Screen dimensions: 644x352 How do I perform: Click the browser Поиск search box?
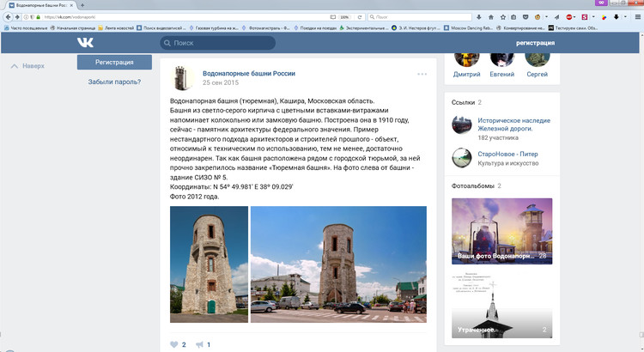coord(420,17)
